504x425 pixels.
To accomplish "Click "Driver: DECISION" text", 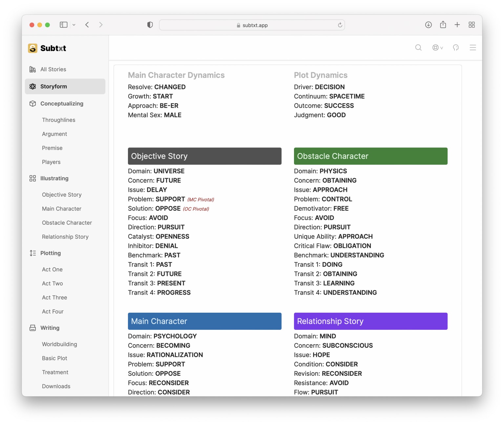I will [319, 87].
